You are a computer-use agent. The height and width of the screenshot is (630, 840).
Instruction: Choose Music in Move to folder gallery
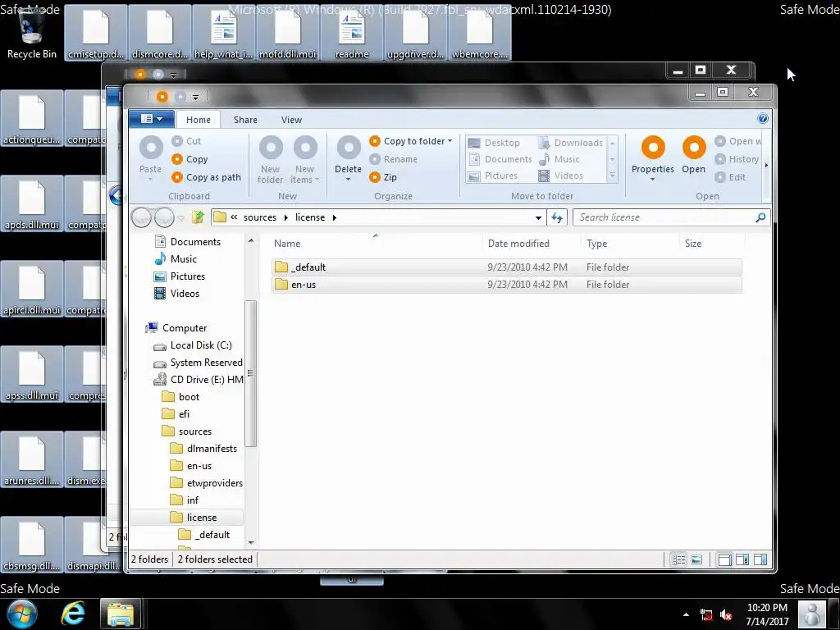click(559, 159)
